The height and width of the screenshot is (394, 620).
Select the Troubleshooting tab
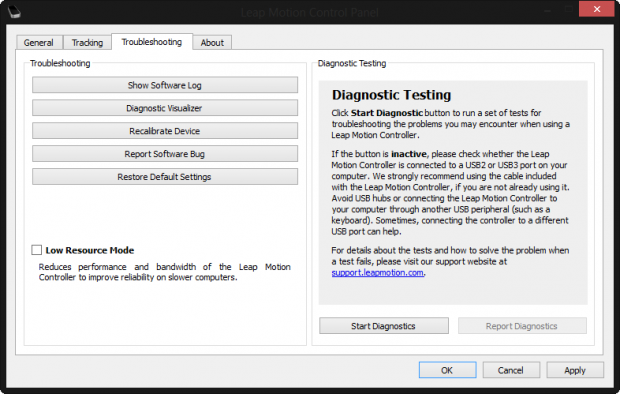(x=152, y=42)
